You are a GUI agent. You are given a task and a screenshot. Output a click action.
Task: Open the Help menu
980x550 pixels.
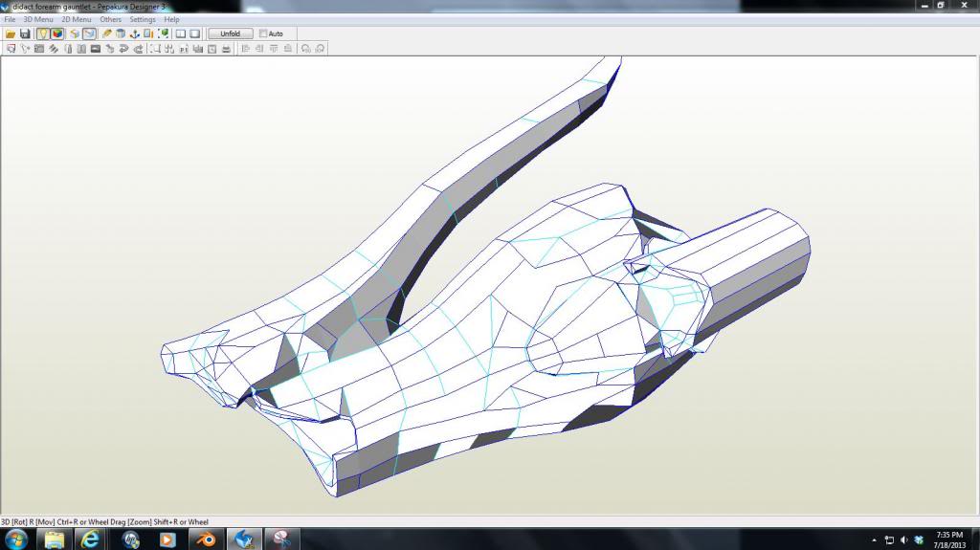[171, 19]
